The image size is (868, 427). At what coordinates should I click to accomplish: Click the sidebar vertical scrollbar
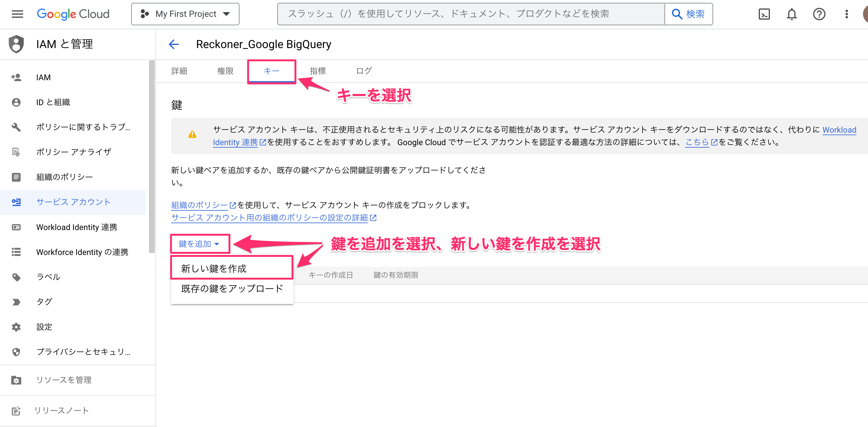152,157
